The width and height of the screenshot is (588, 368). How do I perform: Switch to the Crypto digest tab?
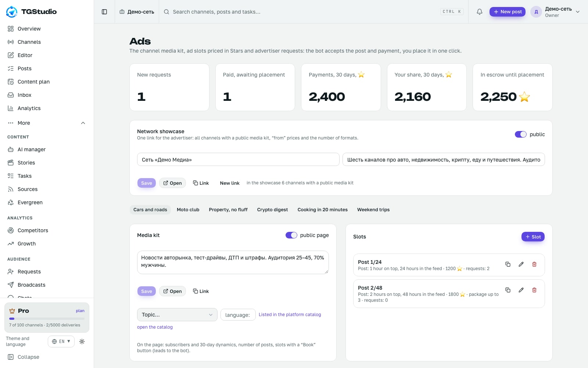272,210
